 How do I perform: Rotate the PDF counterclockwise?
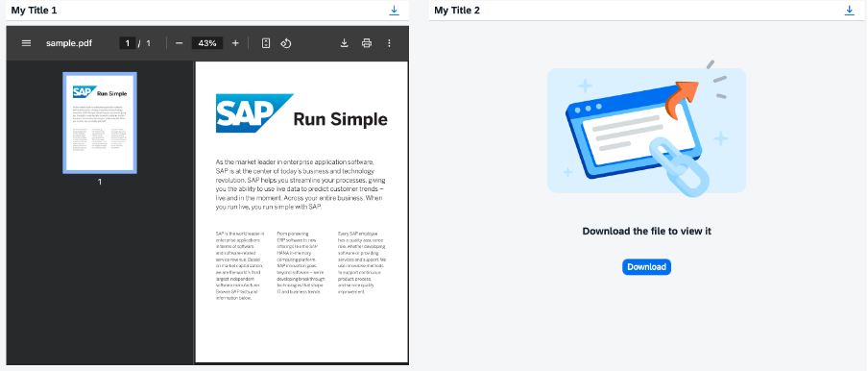[285, 43]
